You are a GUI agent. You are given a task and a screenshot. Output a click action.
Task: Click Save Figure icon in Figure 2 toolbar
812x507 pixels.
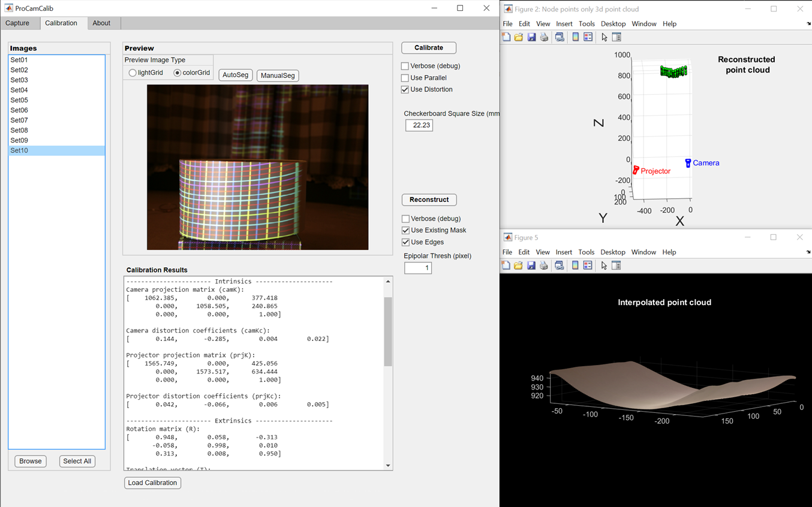pyautogui.click(x=531, y=37)
